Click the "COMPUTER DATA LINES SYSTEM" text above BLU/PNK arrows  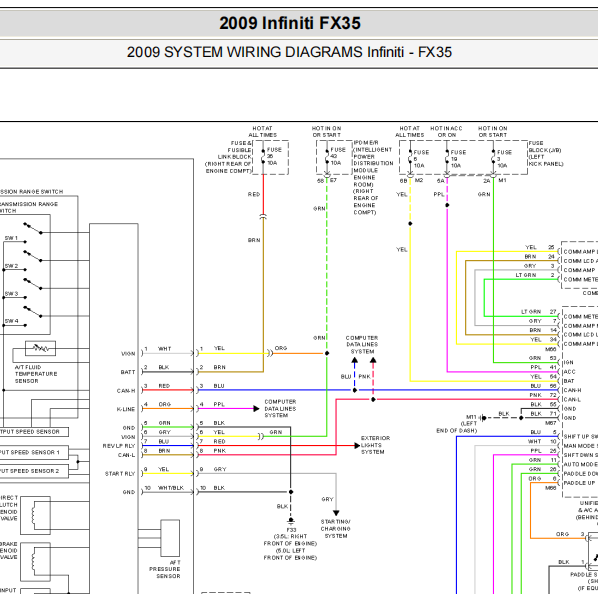(362, 345)
